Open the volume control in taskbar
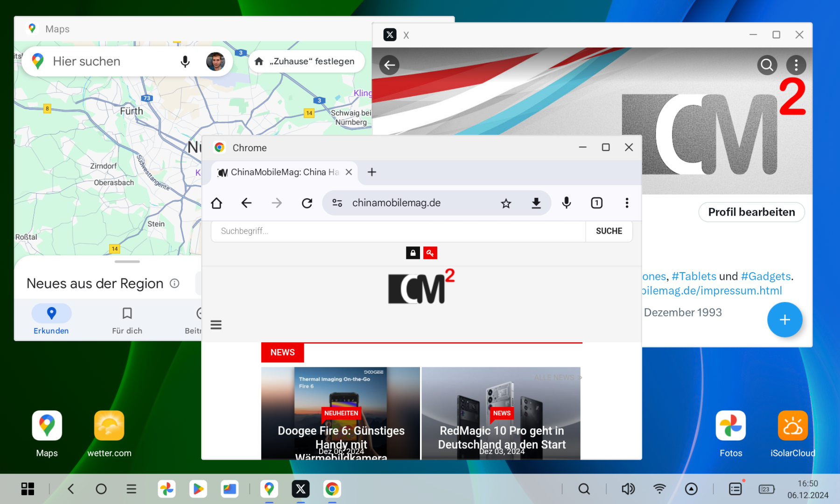 [x=628, y=489]
